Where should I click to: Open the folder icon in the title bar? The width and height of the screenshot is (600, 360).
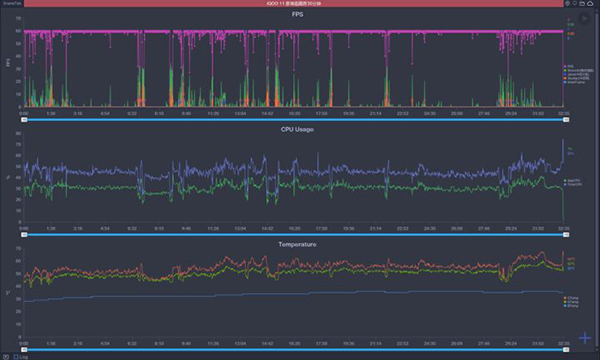(x=582, y=3)
